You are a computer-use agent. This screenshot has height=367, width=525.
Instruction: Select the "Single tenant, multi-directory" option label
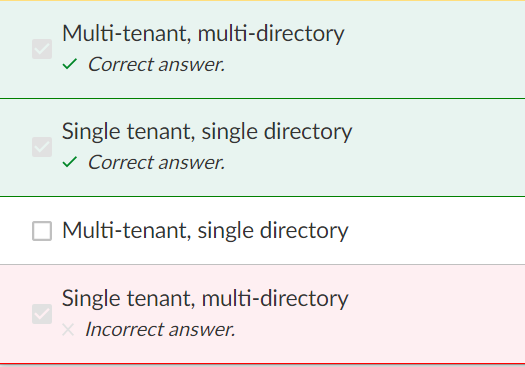[x=205, y=298]
